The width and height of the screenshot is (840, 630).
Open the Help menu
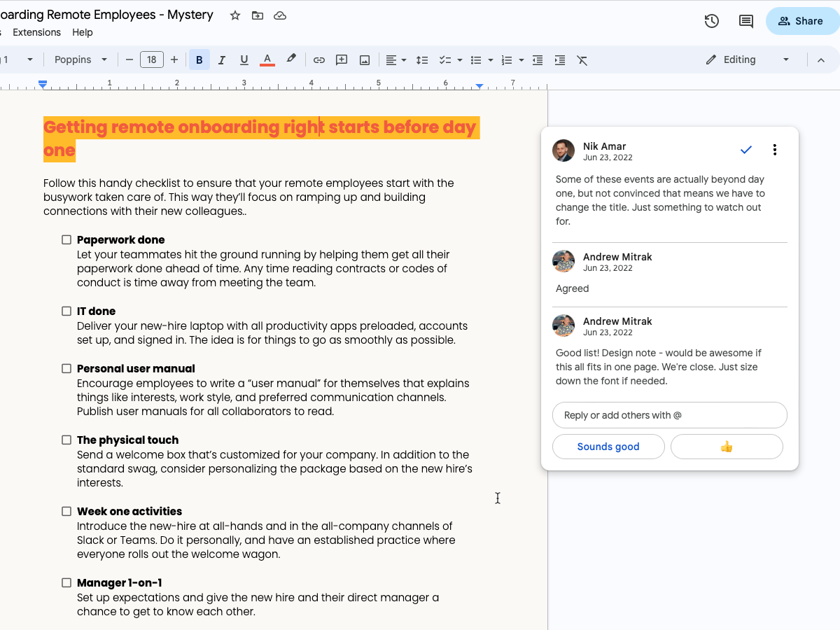pos(83,32)
